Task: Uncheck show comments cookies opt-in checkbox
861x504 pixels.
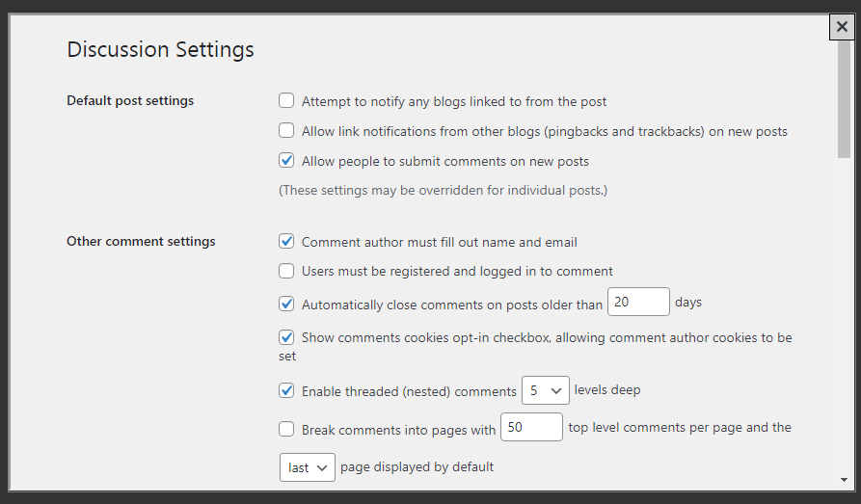Action: click(286, 337)
